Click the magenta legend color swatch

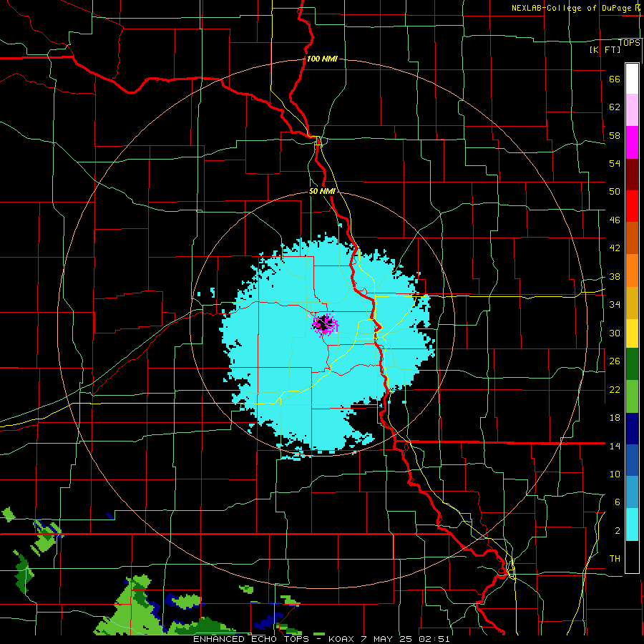[632, 142]
